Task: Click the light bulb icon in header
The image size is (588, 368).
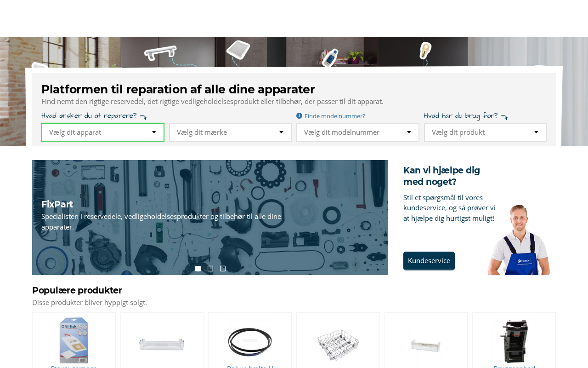Action: click(x=425, y=51)
